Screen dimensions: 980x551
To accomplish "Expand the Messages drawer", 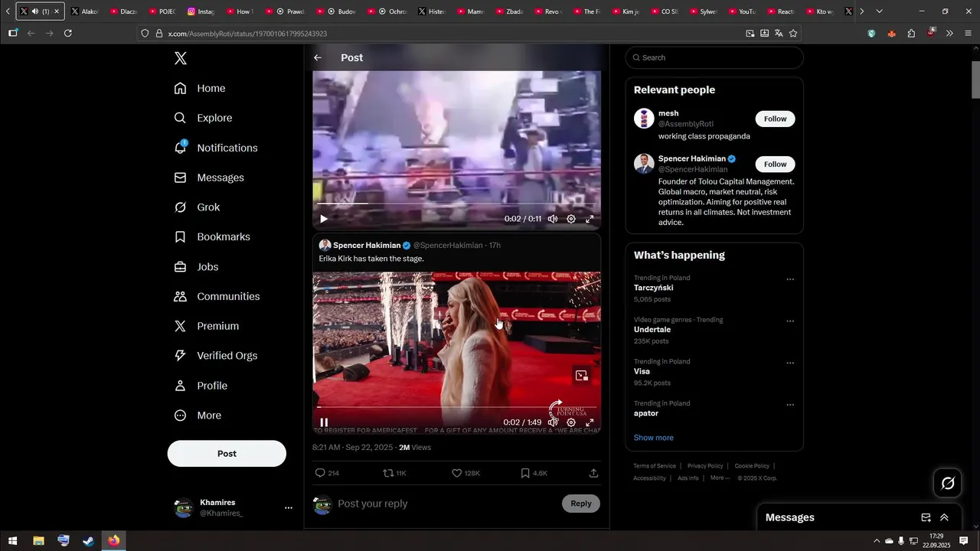I will click(x=944, y=517).
